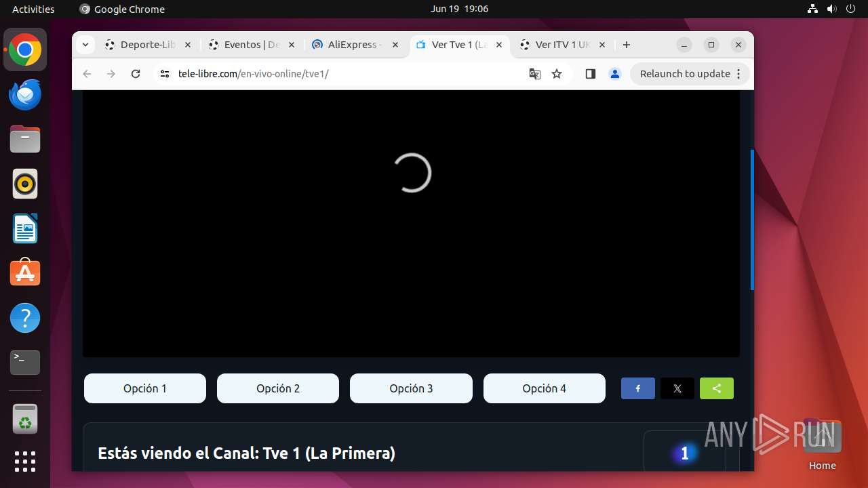Close the Eventos tab
Viewport: 868px width, 488px height.
(292, 45)
